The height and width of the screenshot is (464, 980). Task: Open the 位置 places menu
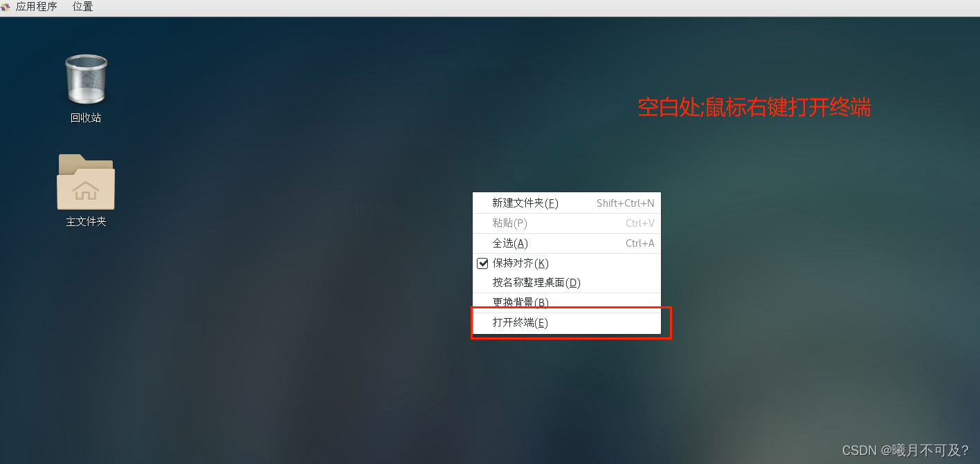coord(83,7)
